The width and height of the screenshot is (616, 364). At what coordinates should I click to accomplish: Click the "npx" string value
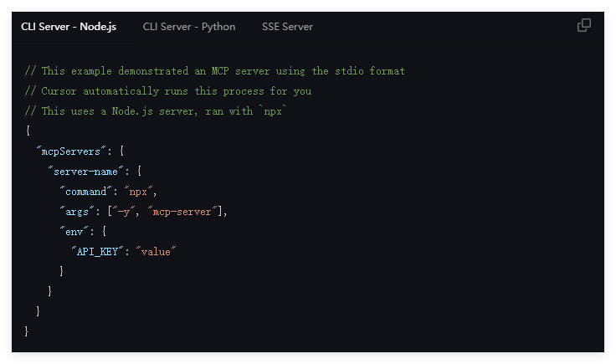pyautogui.click(x=138, y=192)
